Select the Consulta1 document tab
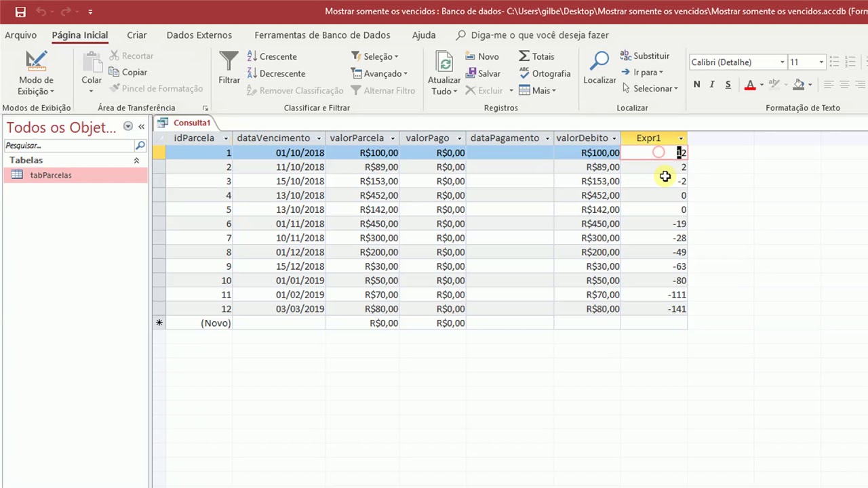Screen dimensions: 868x488 (x=184, y=123)
